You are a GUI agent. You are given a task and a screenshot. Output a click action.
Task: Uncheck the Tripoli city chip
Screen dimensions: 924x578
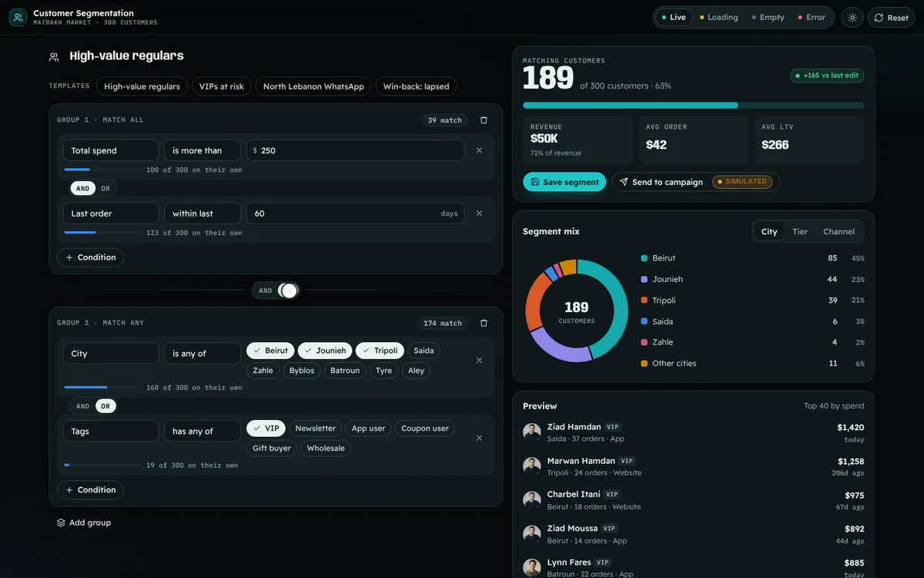click(380, 351)
